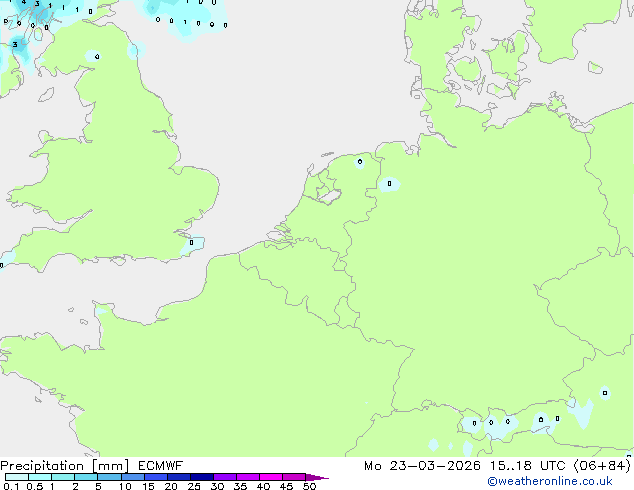Click the 1–2 mm legend color swatch
The height and width of the screenshot is (490, 634).
[63, 477]
